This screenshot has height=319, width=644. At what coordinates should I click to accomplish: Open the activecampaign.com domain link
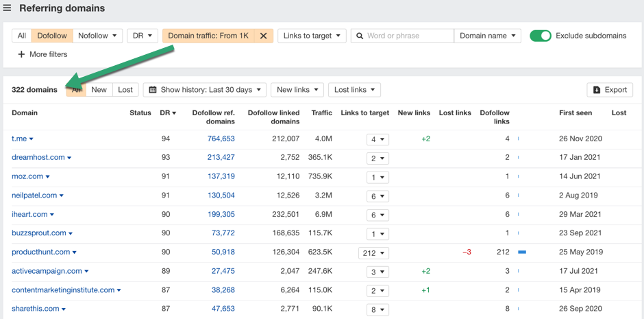(x=47, y=271)
